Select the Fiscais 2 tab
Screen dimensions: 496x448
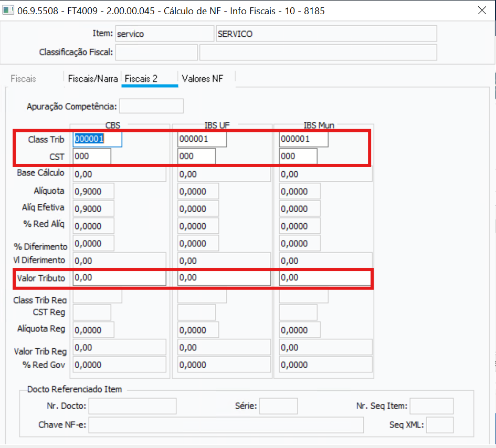tap(150, 79)
